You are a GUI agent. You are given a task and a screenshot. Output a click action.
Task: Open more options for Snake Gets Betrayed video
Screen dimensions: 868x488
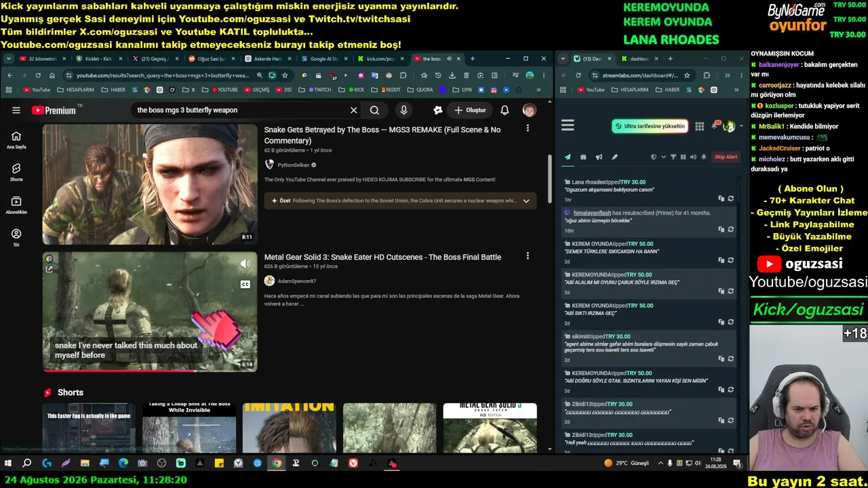(x=528, y=128)
